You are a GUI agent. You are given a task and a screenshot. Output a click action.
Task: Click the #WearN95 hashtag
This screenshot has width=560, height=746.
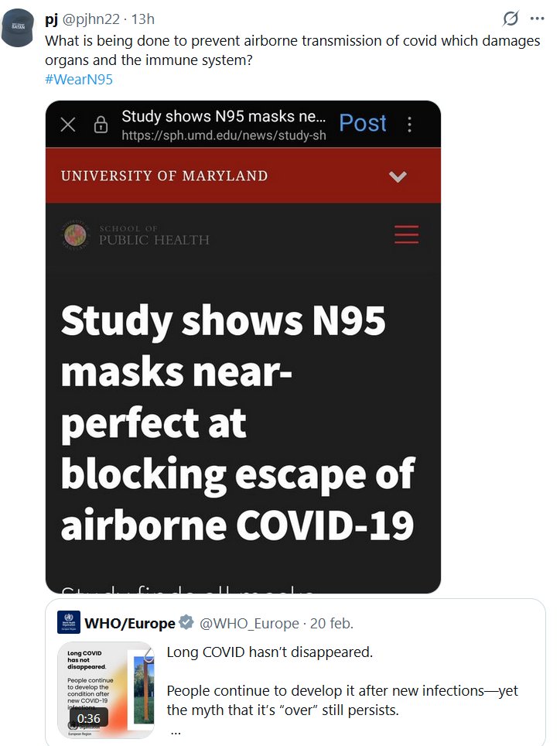coord(80,79)
